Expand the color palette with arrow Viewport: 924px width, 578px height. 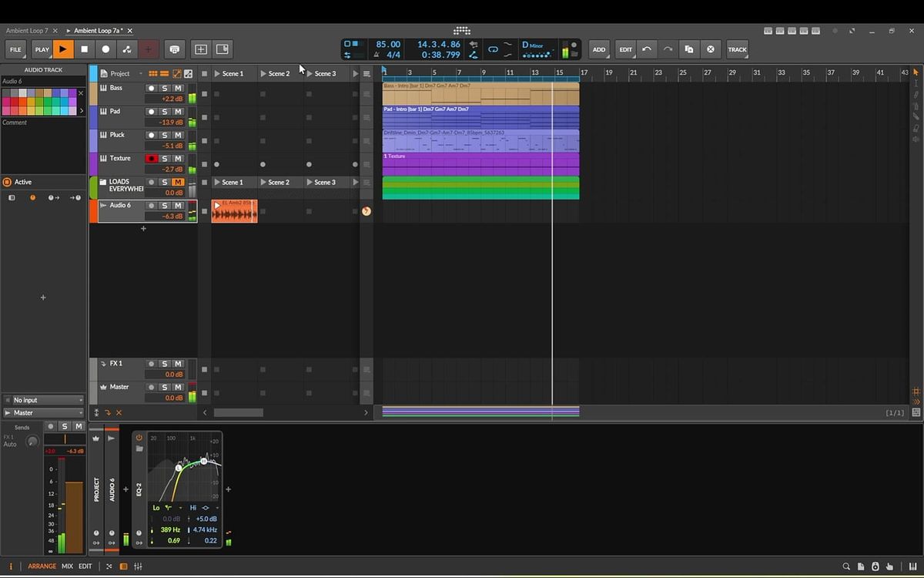point(82,111)
